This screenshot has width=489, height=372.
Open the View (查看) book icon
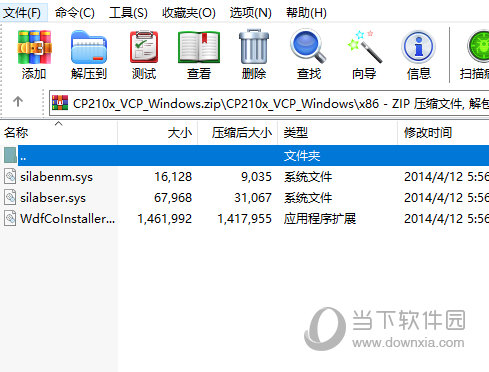tap(199, 47)
